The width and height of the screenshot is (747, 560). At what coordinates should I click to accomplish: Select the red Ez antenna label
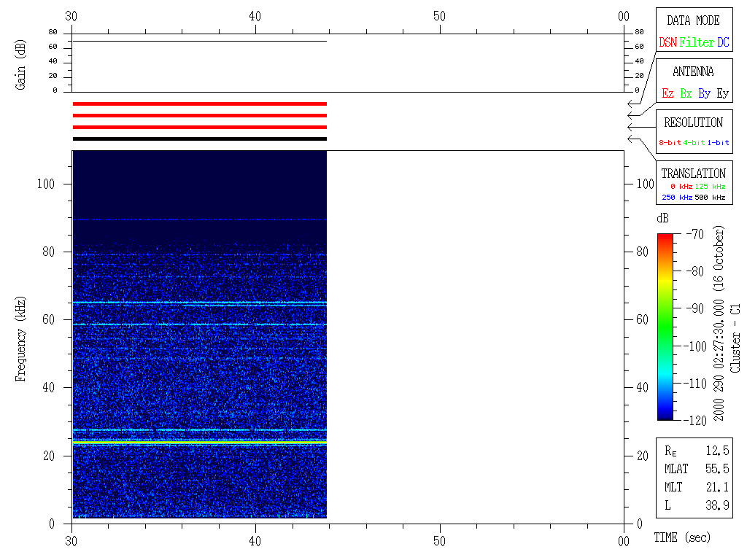pos(667,93)
